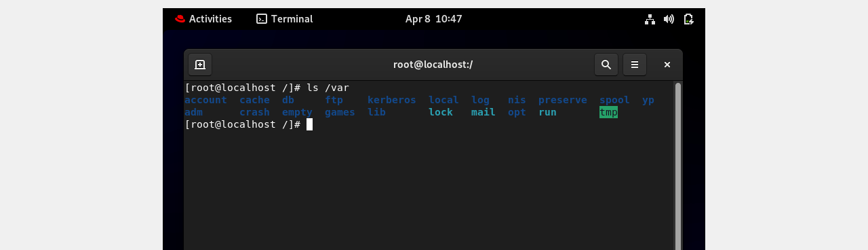This screenshot has height=250, width=868.
Task: Open the Activities overview
Action: point(203,19)
